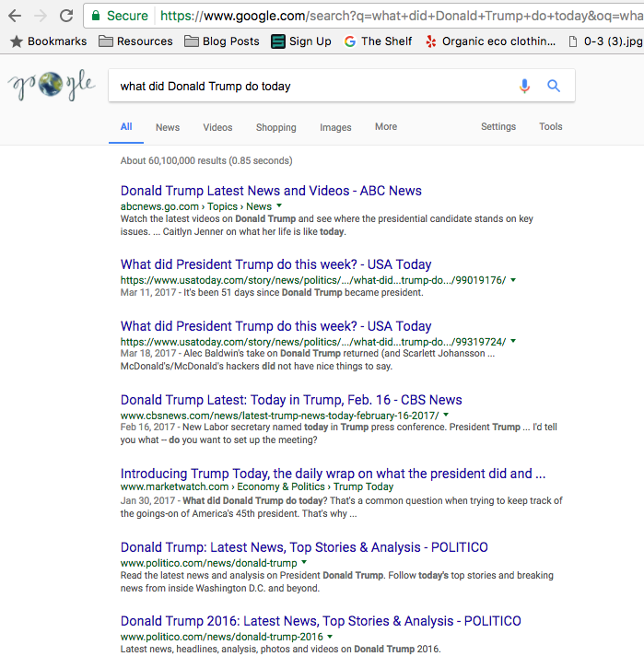Viewport: 644px width, 668px height.
Task: Open the More search categories menu
Action: coord(386,126)
